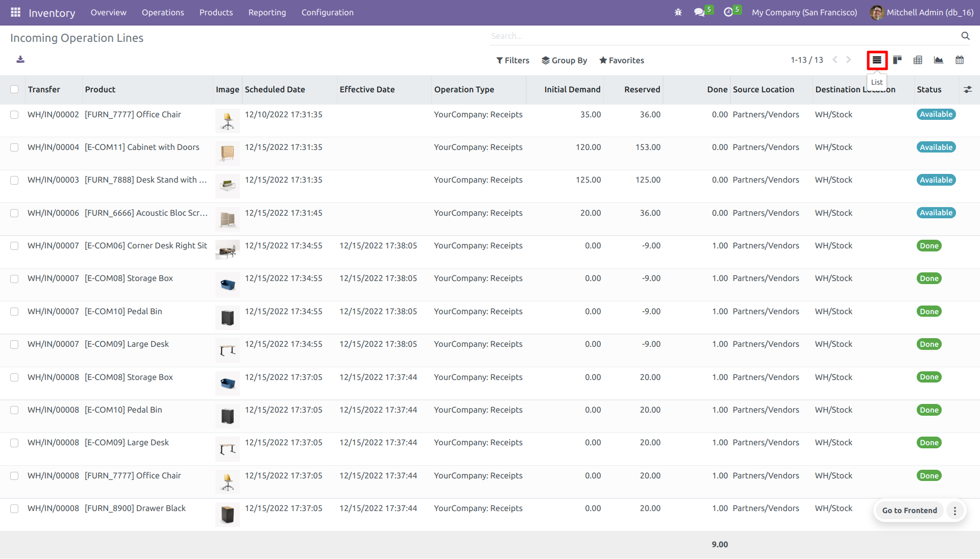
Task: Open the debug bug icon menu
Action: [x=678, y=12]
